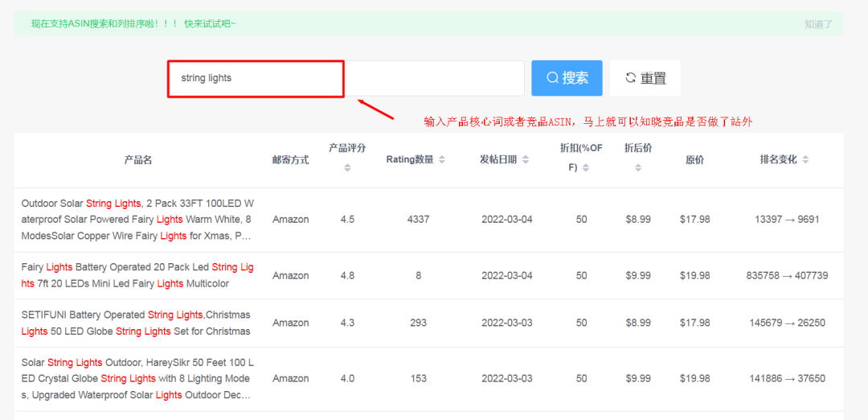Select rank change 145679 → 26250

pyautogui.click(x=787, y=323)
